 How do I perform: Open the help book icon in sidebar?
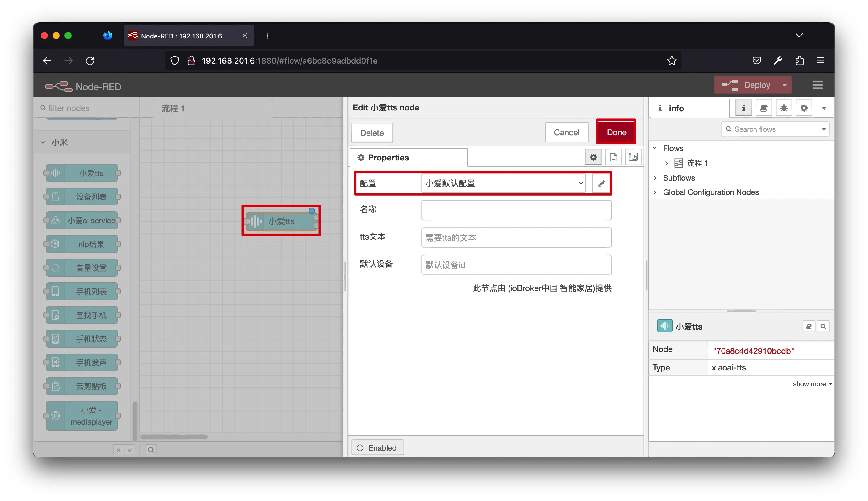point(764,108)
